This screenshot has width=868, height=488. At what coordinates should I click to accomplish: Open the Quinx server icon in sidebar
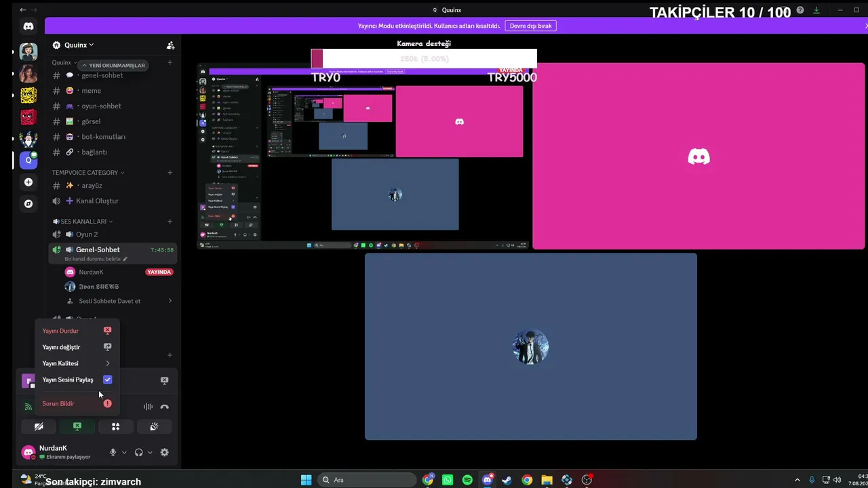28,160
